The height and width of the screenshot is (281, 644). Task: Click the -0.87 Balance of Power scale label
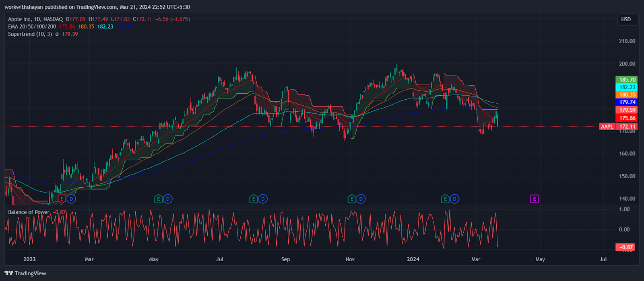625,247
